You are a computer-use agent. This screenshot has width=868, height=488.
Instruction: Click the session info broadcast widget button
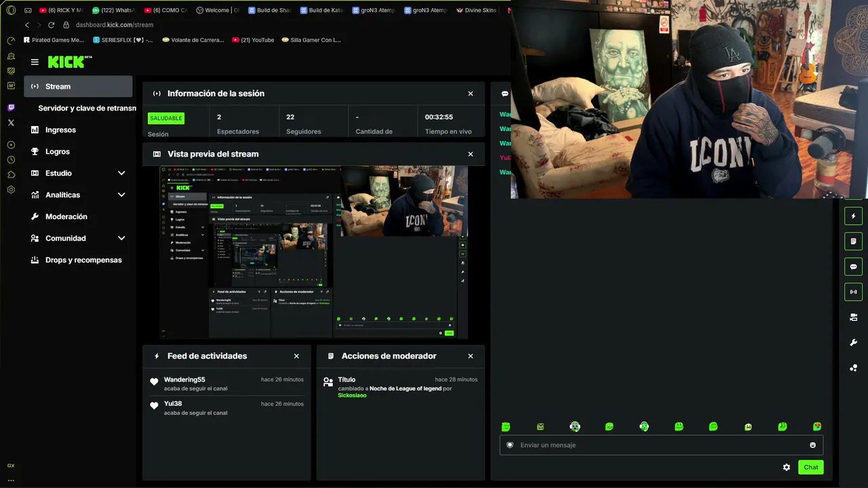854,291
